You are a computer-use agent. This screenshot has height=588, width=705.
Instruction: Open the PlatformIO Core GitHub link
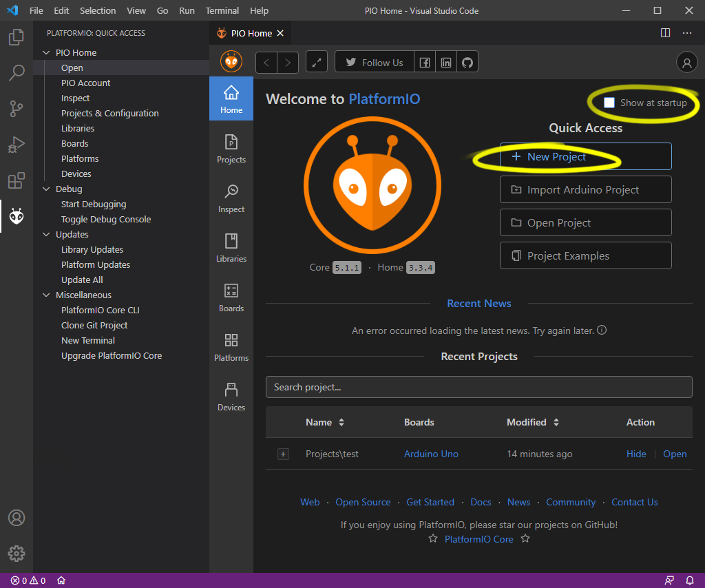pos(479,539)
